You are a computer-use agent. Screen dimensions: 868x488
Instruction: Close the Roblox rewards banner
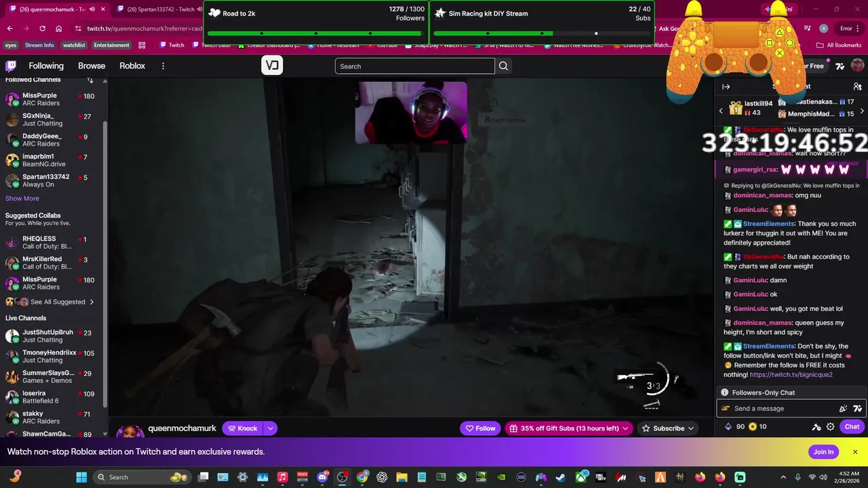(x=855, y=452)
